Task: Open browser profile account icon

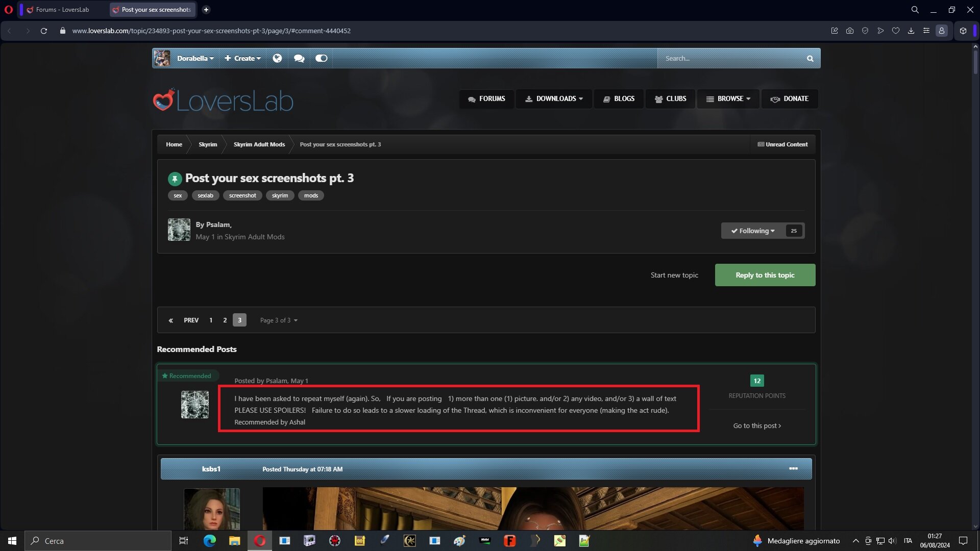Action: (942, 31)
